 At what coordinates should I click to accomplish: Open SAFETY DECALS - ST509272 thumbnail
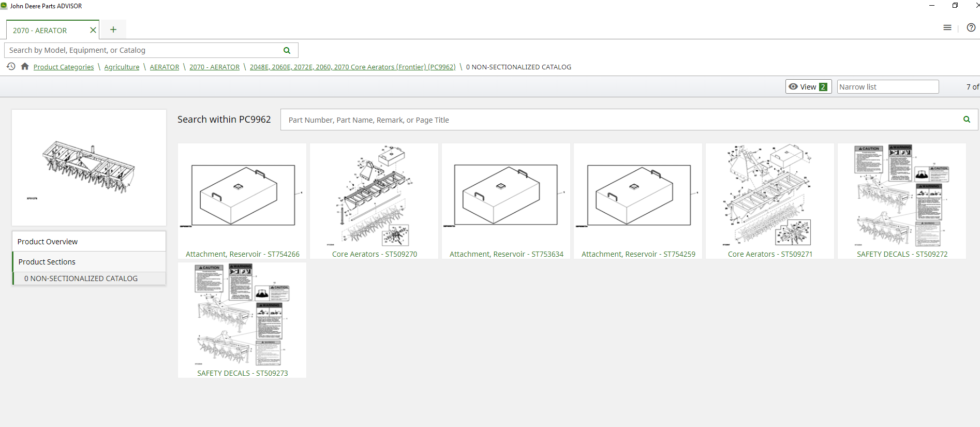902,201
